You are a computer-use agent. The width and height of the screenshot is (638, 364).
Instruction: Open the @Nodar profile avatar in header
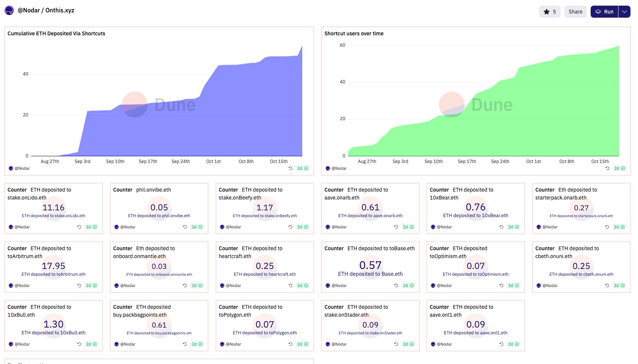9,11
